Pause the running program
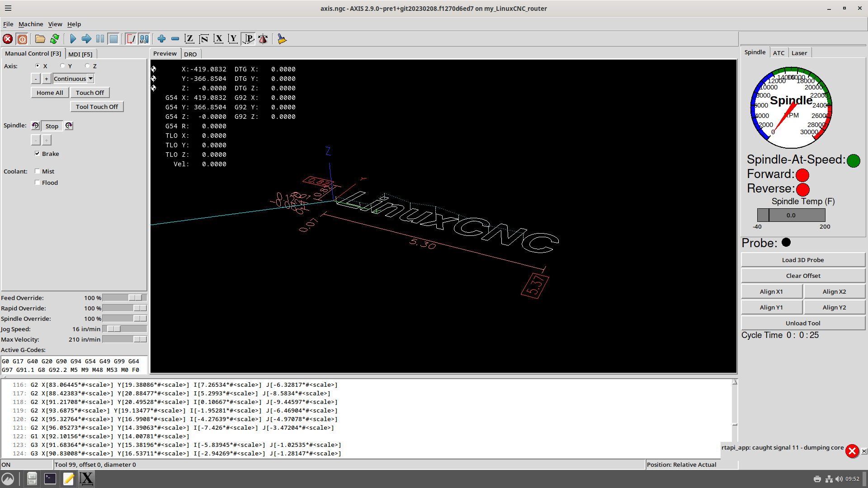The width and height of the screenshot is (868, 488). 100,39
